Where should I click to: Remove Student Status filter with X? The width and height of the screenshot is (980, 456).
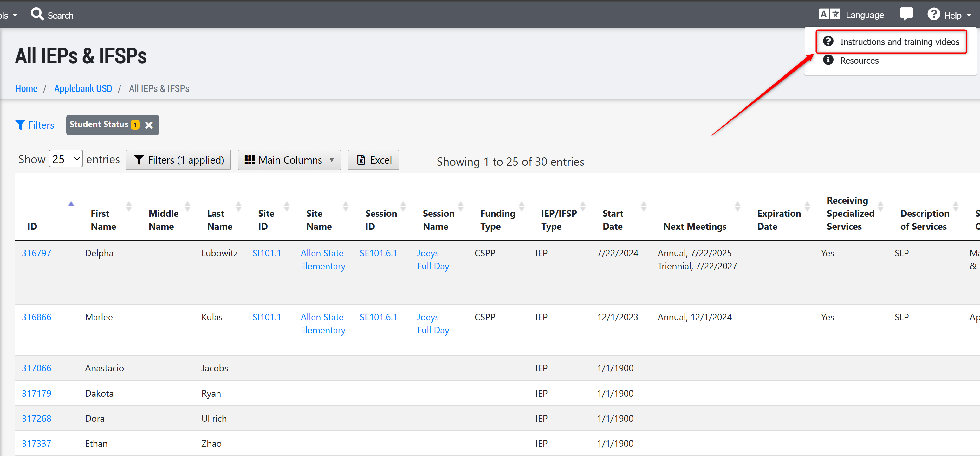click(x=149, y=125)
